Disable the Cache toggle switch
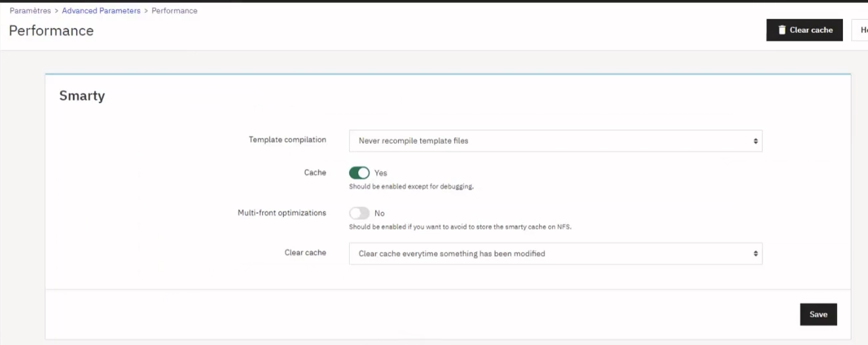Image resolution: width=868 pixels, height=345 pixels. coord(359,173)
